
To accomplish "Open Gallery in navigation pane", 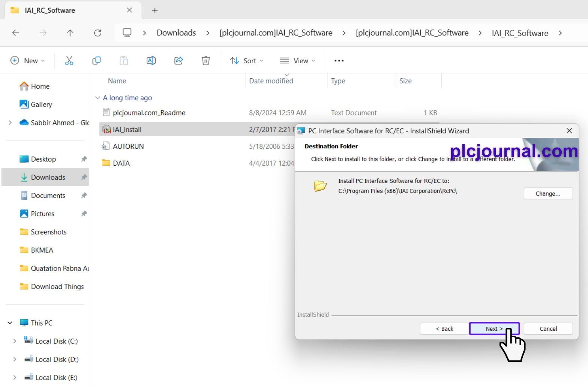I will point(41,105).
